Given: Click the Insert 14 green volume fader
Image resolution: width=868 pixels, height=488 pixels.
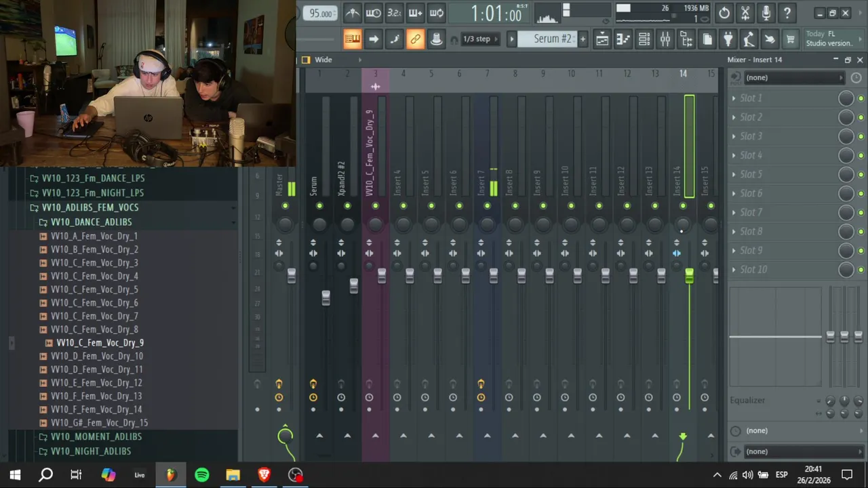Looking at the screenshot, I should (689, 275).
